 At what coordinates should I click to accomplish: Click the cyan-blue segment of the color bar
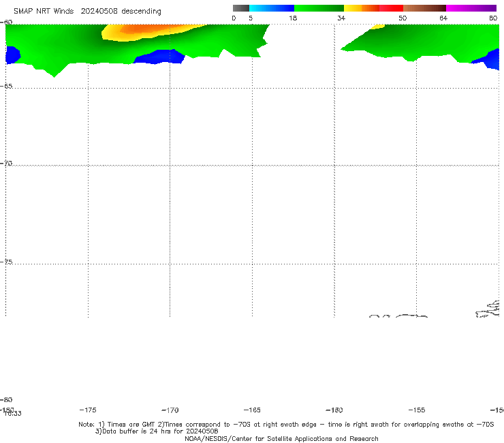pos(272,8)
